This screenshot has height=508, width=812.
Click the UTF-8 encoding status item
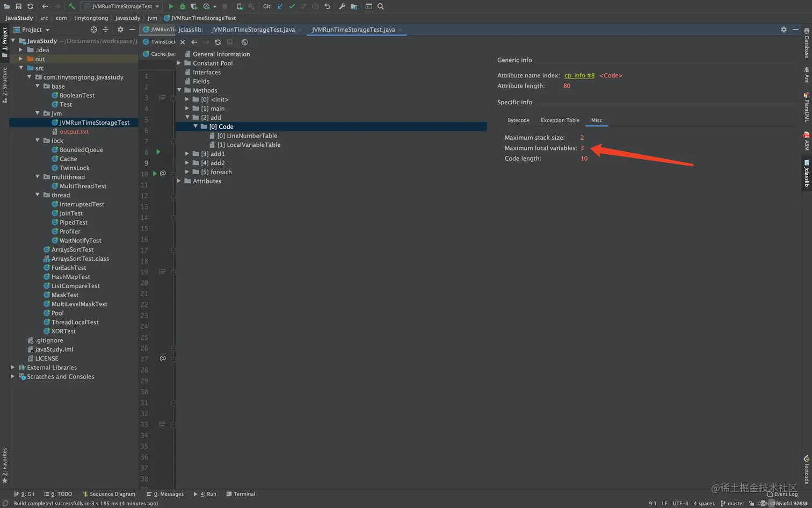tap(680, 504)
